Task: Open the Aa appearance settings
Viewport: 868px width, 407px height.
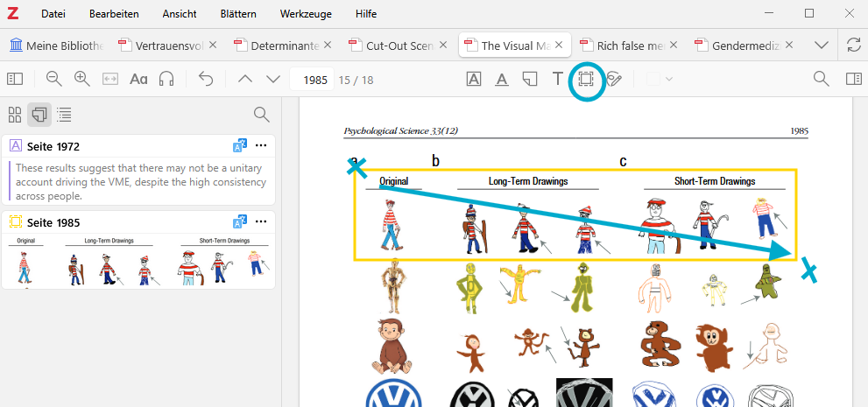Action: click(x=138, y=79)
